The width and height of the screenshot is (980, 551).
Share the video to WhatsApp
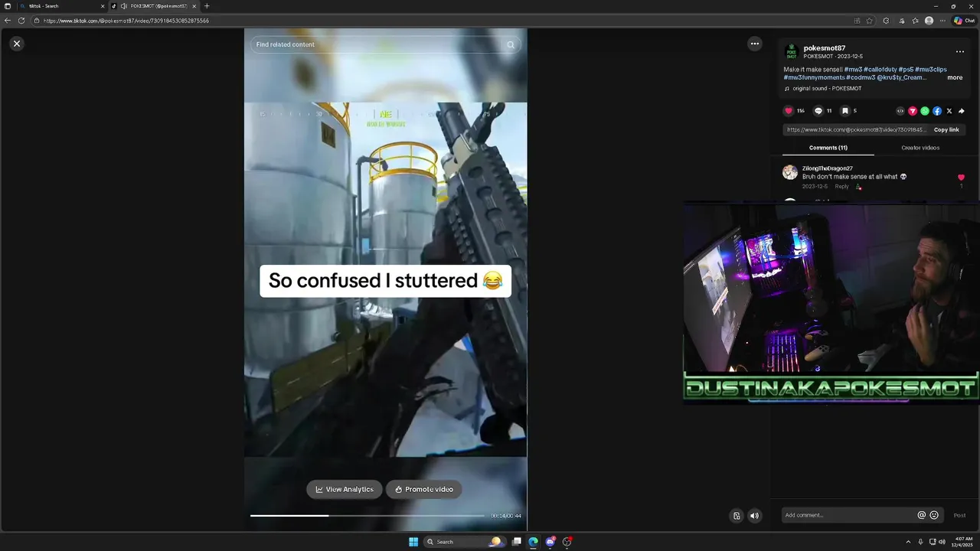[925, 111]
